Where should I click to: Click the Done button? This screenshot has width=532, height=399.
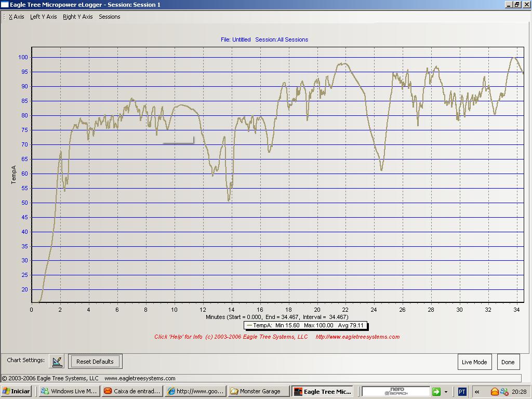508,362
